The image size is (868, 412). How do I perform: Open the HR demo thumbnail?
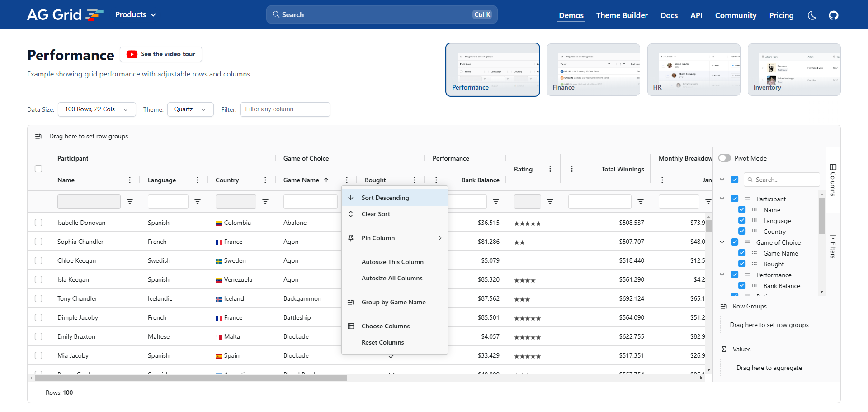tap(694, 70)
